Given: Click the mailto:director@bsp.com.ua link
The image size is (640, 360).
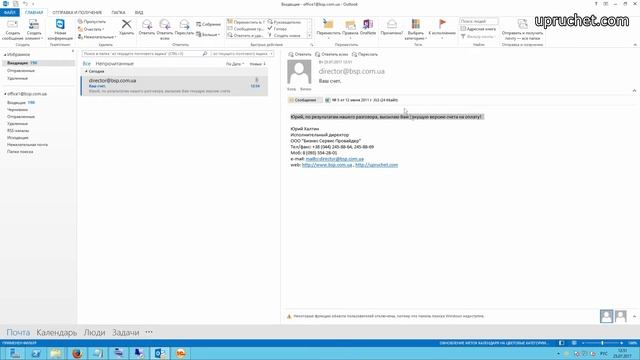Looking at the screenshot, I should coord(335,159).
